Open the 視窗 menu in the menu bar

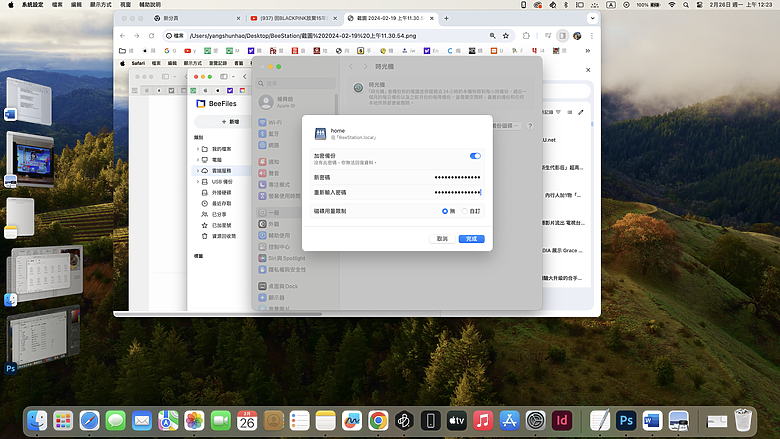[x=125, y=4]
